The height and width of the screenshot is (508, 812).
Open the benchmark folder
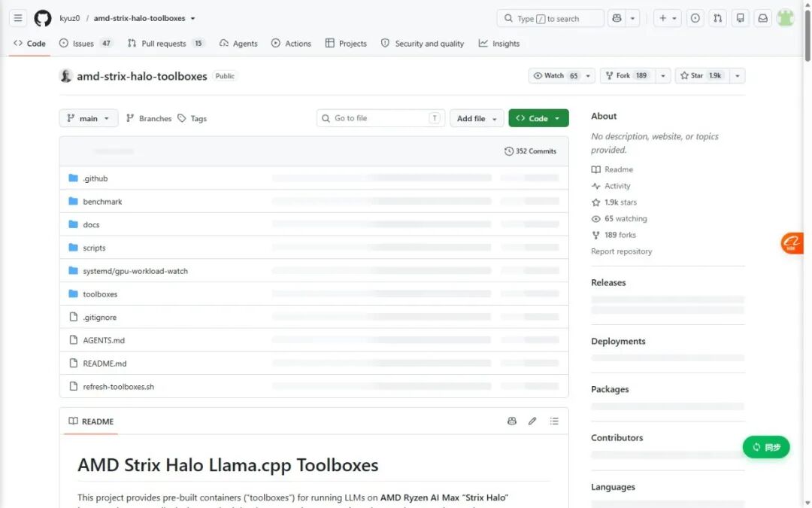click(x=102, y=202)
